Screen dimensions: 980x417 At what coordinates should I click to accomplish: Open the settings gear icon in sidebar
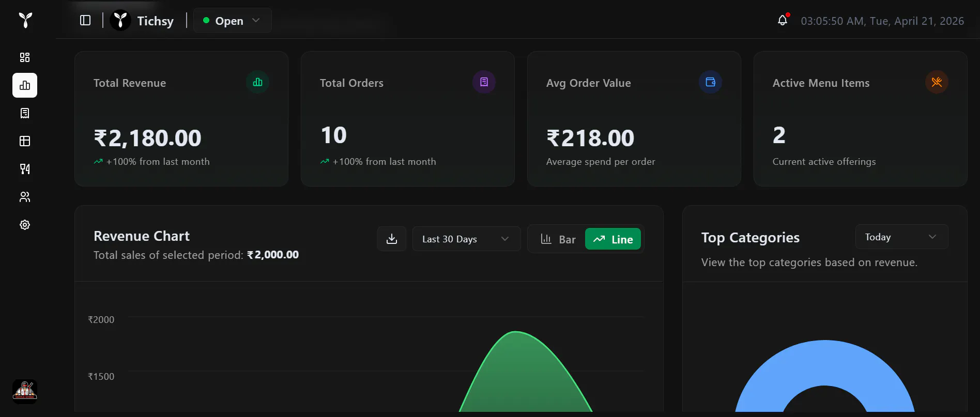tap(25, 225)
